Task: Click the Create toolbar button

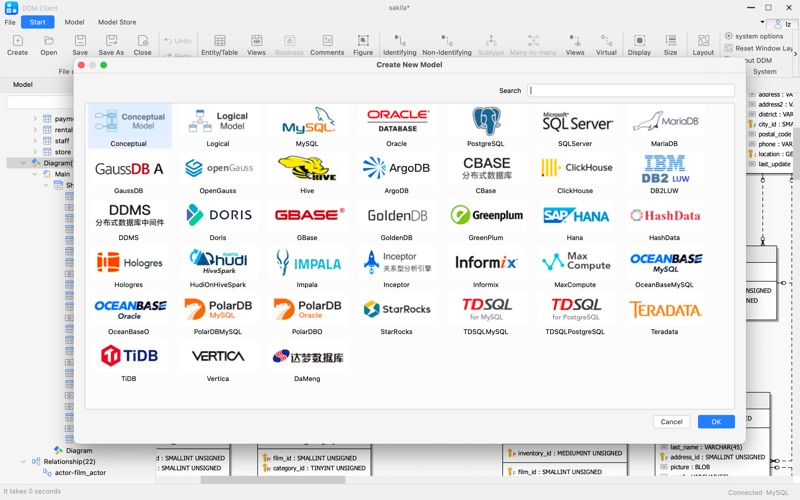Action: 17,45
